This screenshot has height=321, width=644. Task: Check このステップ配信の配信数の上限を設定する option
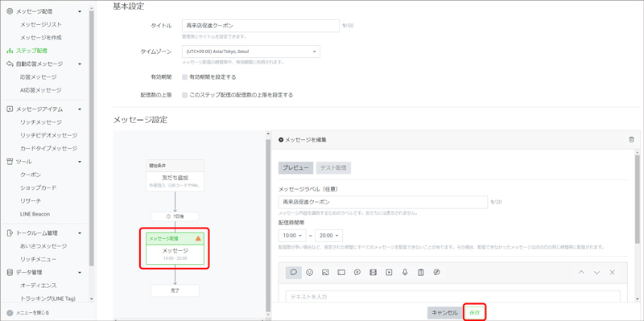tap(185, 95)
